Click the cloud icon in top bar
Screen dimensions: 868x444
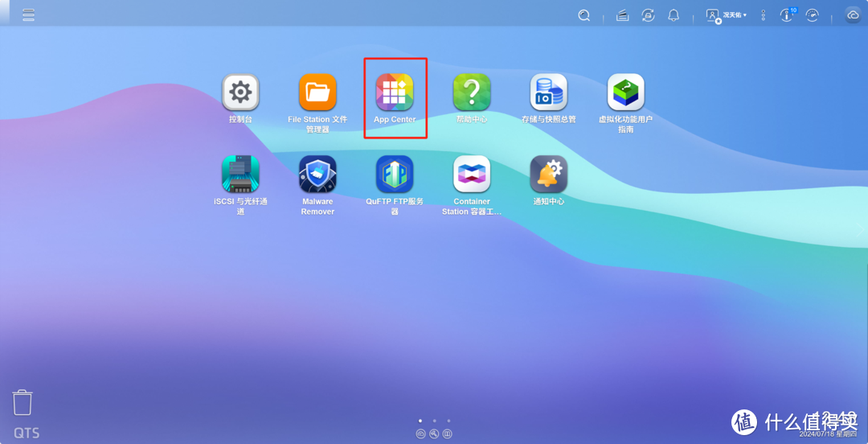click(853, 15)
